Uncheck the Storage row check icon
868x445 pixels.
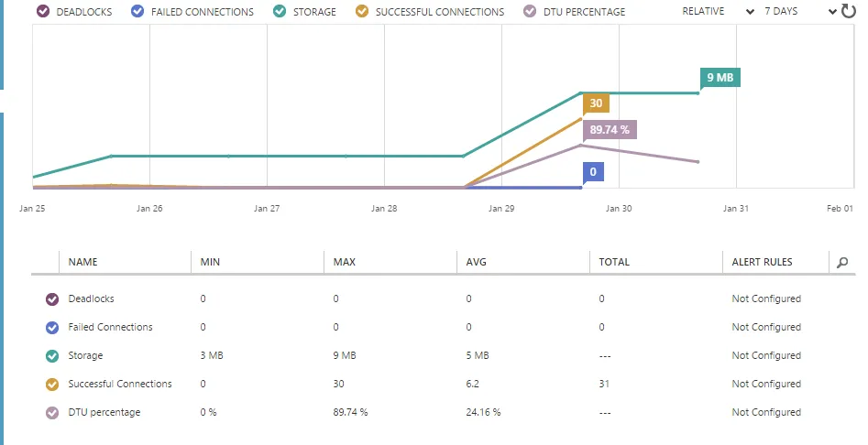click(52, 356)
